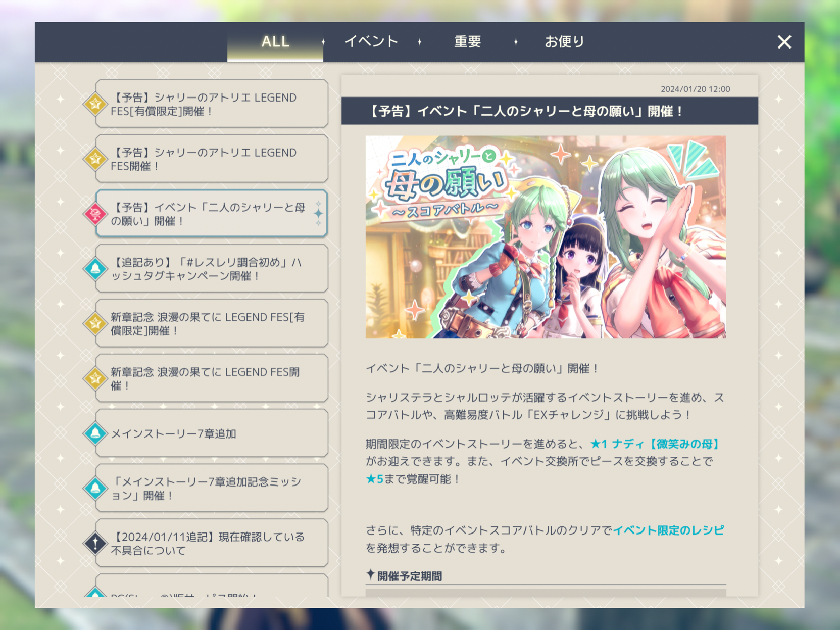The width and height of the screenshot is (840, 630).
Task: Open the お便り tab
Action: point(564,41)
